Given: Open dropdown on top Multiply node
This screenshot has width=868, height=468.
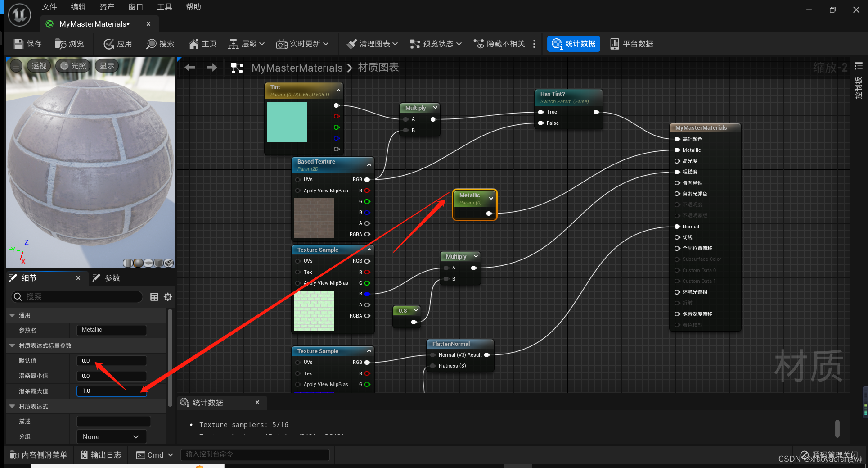Looking at the screenshot, I should [x=435, y=108].
